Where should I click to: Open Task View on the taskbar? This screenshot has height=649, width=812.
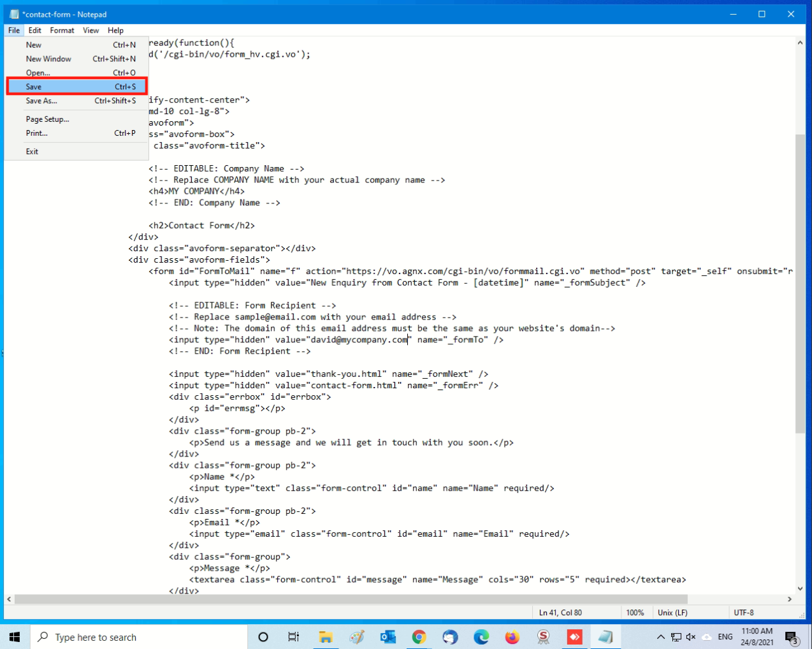tap(293, 637)
